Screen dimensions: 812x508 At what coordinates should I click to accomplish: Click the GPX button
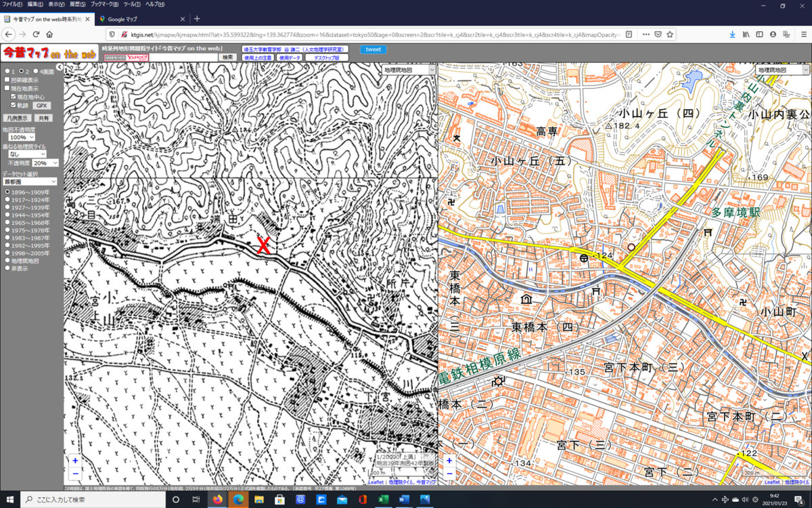[x=41, y=106]
